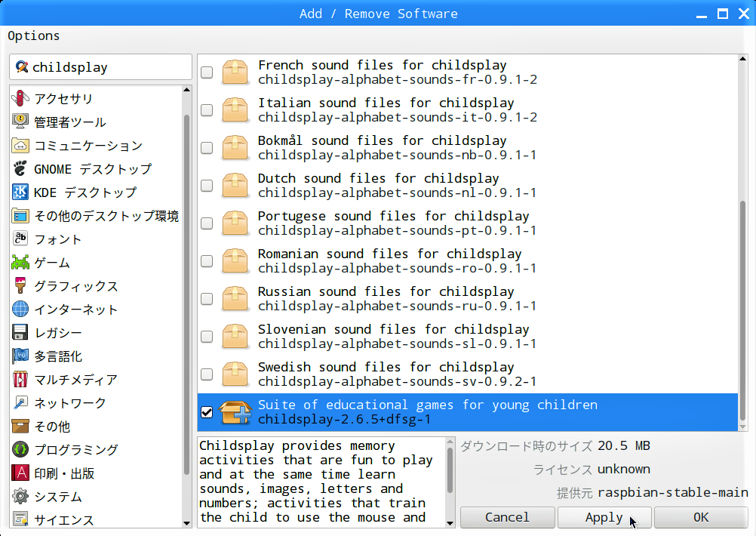
Task: Click the childsplay search input field
Action: click(101, 67)
